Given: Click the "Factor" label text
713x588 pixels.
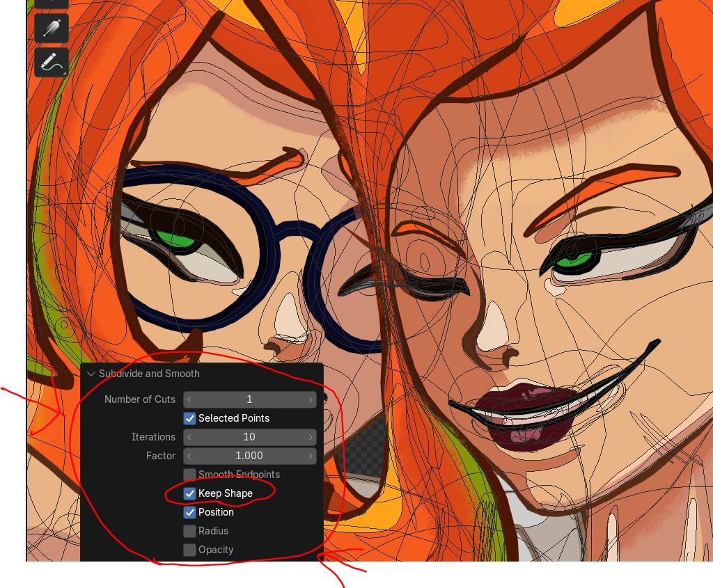Looking at the screenshot, I should [x=161, y=456].
